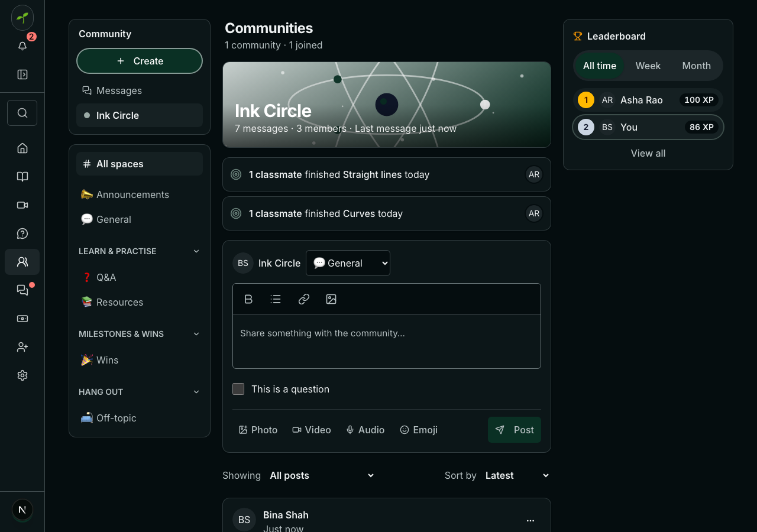Open the 'Latest' sort dropdown
The height and width of the screenshot is (532, 757).
coord(517,475)
